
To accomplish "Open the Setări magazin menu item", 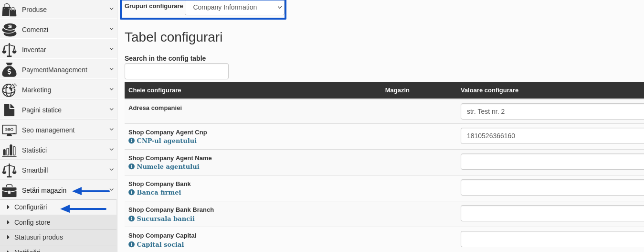I will click(58, 190).
